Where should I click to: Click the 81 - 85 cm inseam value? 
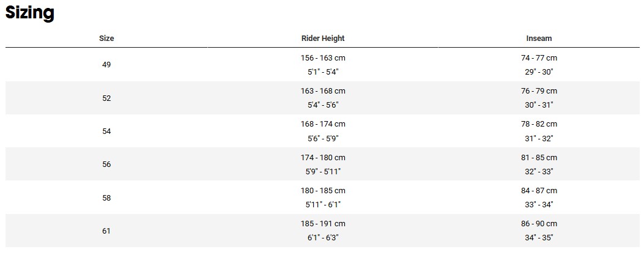[x=539, y=158]
